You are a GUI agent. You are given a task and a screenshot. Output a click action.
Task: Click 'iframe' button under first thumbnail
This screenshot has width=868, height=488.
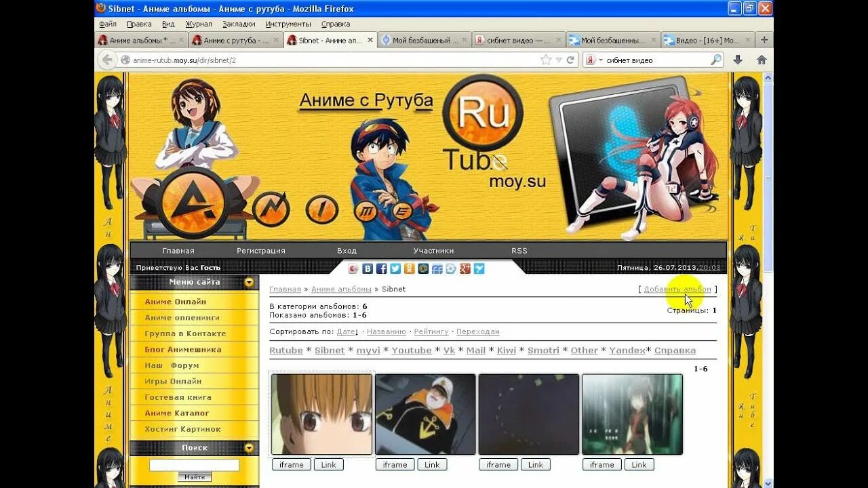[292, 464]
